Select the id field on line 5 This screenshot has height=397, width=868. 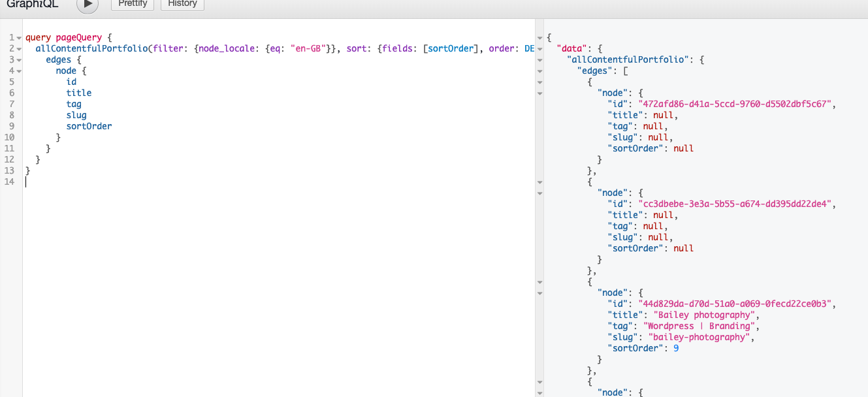71,82
